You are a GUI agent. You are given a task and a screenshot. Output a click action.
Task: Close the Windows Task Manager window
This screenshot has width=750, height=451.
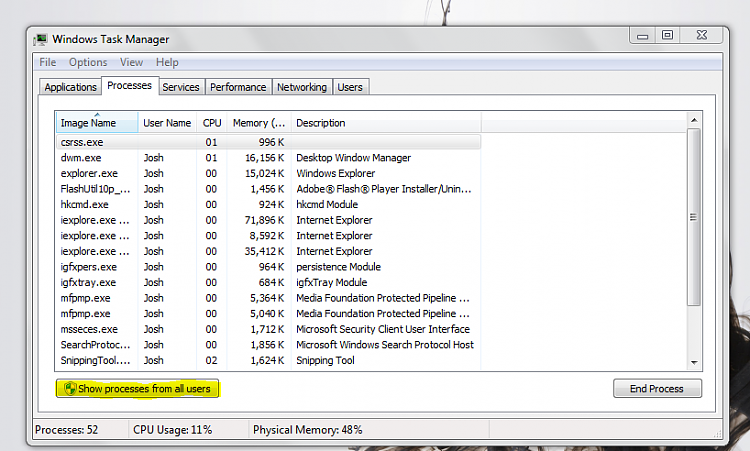point(701,35)
